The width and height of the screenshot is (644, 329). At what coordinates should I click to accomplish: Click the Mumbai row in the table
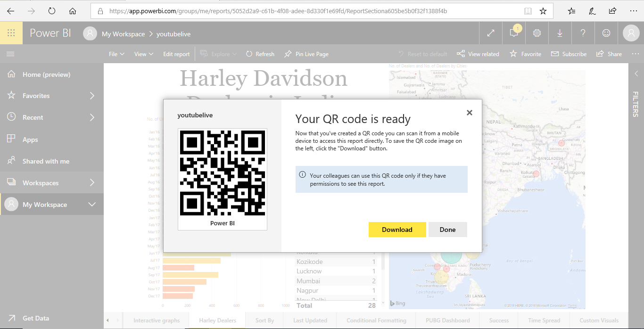(x=336, y=281)
